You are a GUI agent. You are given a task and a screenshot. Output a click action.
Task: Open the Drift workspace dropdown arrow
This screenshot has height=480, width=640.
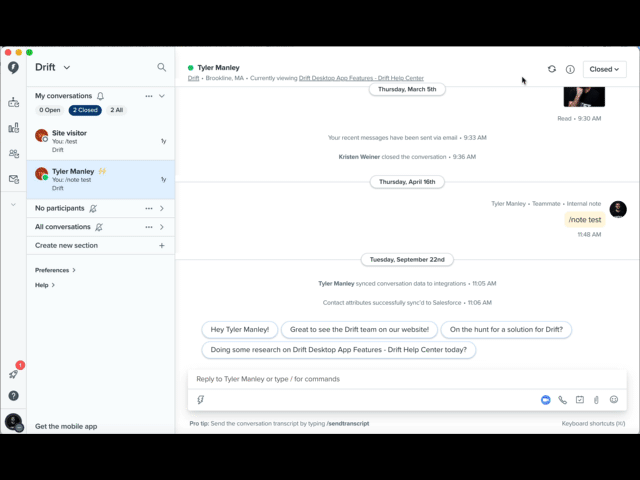(x=67, y=67)
